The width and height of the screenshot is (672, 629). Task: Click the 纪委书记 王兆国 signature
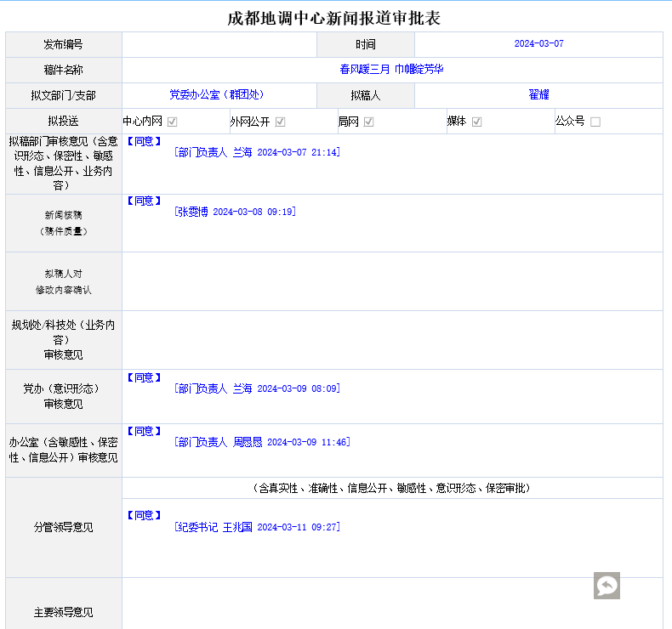click(257, 527)
